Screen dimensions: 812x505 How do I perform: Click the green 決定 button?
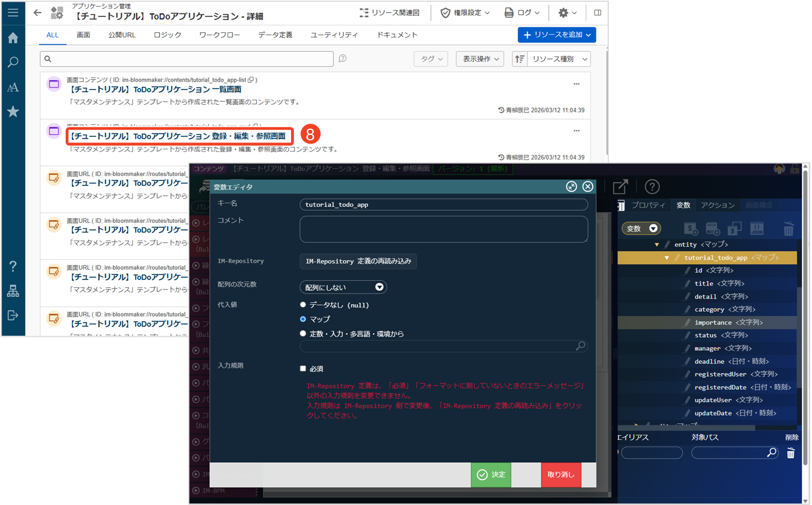pyautogui.click(x=491, y=474)
